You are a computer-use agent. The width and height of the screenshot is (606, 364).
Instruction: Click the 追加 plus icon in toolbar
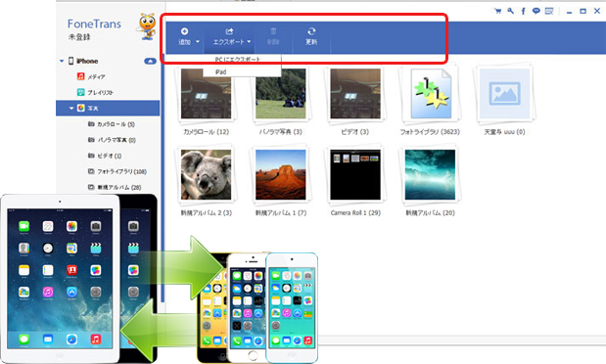(x=184, y=31)
